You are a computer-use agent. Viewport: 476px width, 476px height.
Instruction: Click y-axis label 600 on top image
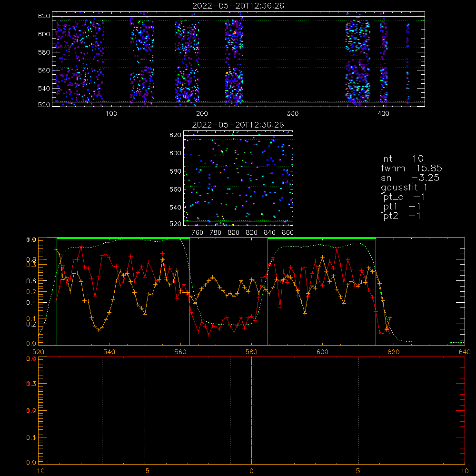tap(44, 34)
